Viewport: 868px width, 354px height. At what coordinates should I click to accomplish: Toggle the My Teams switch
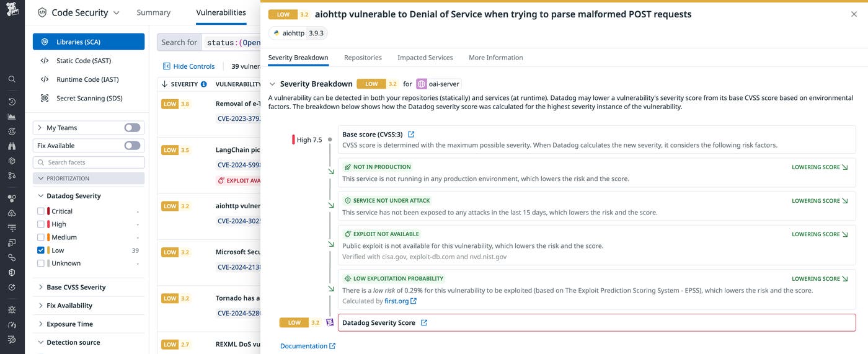[132, 128]
